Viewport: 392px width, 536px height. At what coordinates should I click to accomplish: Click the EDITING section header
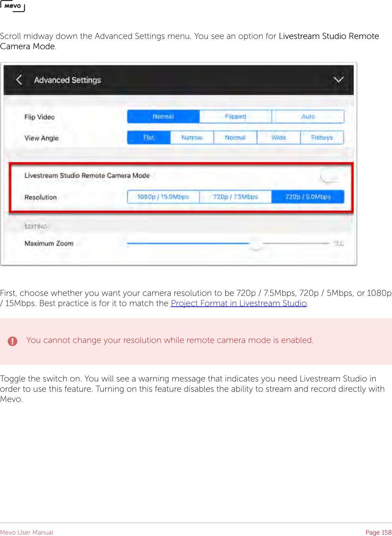click(x=36, y=227)
